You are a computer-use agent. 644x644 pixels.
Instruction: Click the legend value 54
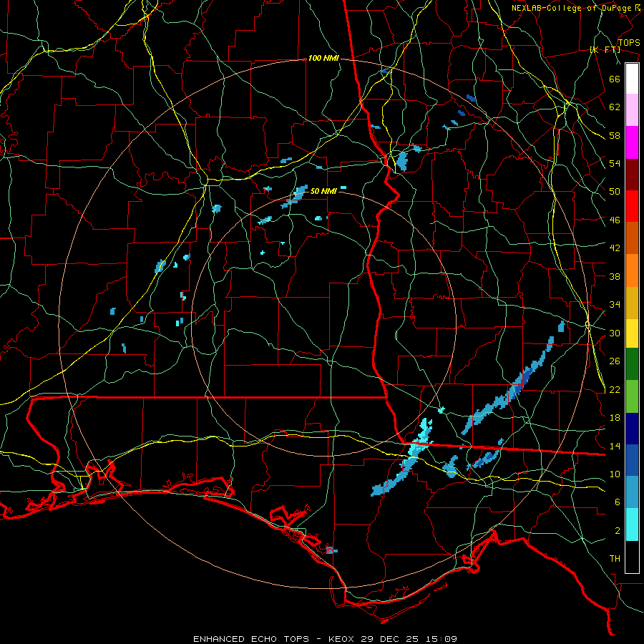pyautogui.click(x=615, y=163)
